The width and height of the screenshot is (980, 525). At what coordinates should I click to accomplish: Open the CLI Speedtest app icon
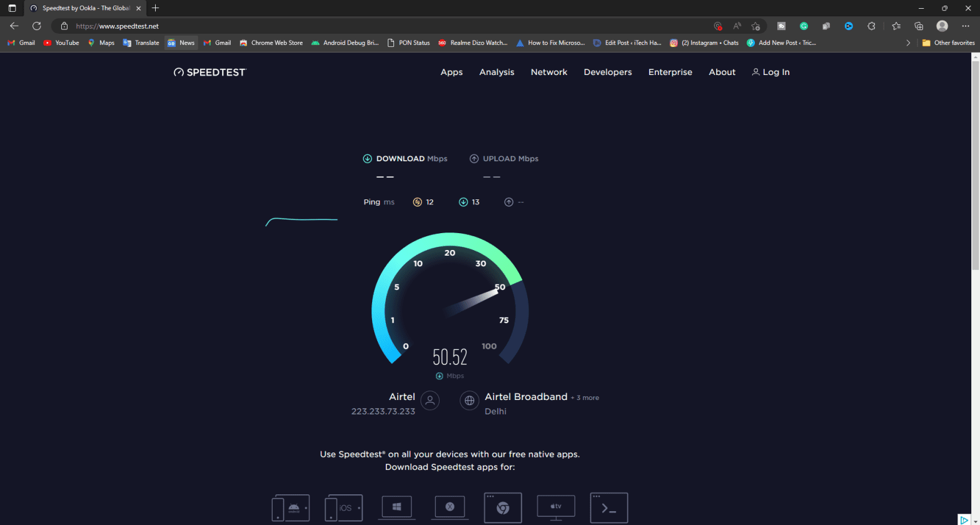click(608, 507)
